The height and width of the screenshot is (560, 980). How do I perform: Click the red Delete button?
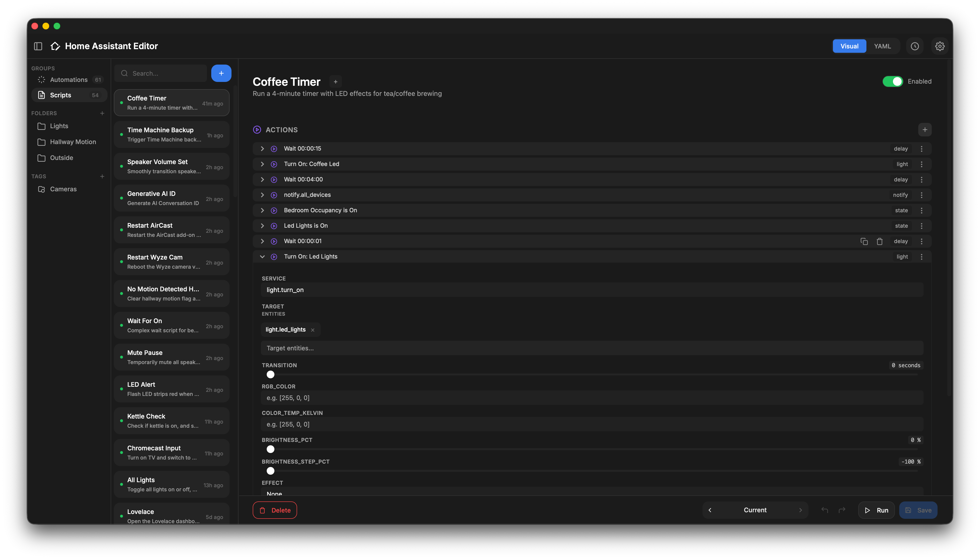coord(274,510)
